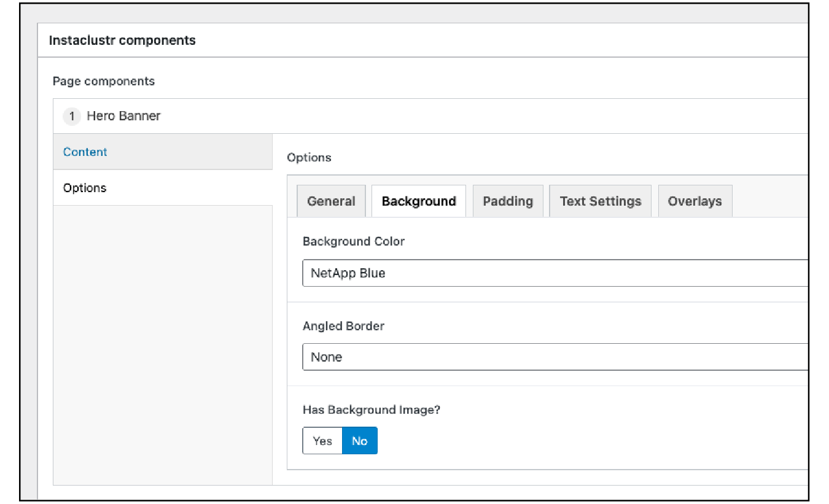This screenshot has width=829, height=504.
Task: Switch to the Options sidebar section
Action: [x=84, y=188]
